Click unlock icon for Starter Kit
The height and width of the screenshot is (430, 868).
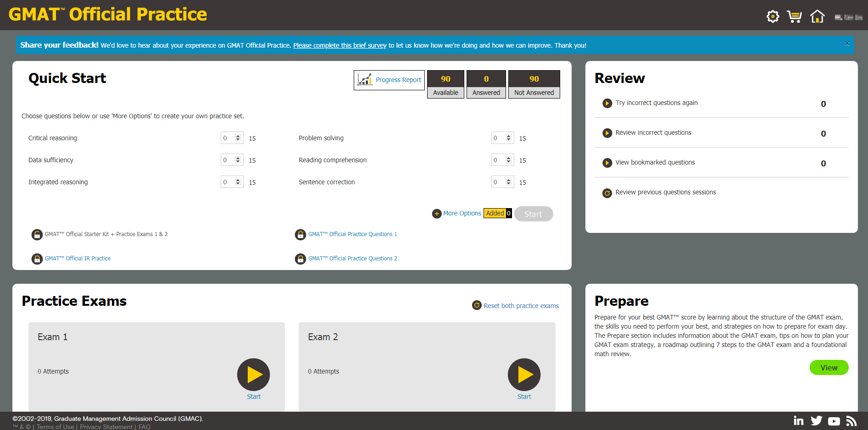point(37,235)
